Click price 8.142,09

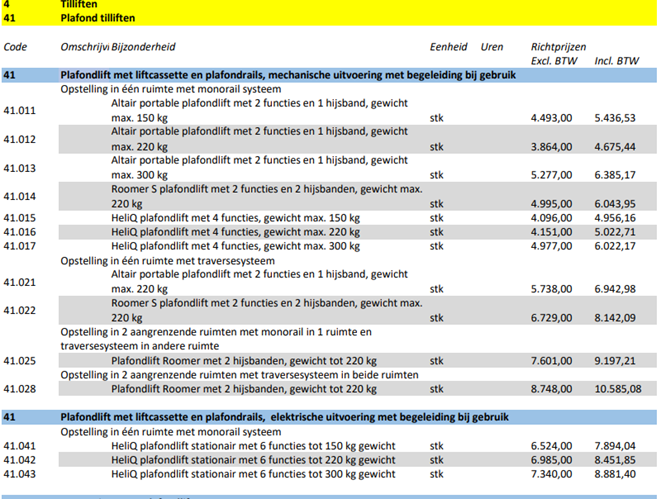[x=615, y=318]
